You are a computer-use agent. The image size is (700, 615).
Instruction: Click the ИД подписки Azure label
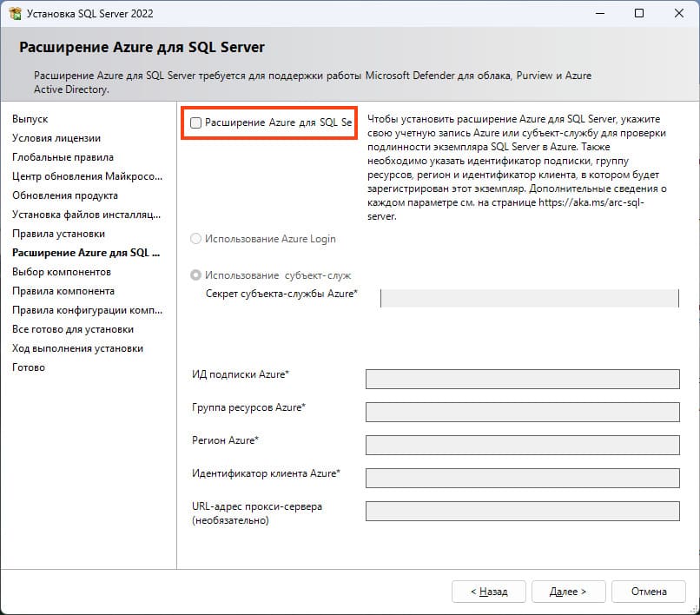click(241, 374)
